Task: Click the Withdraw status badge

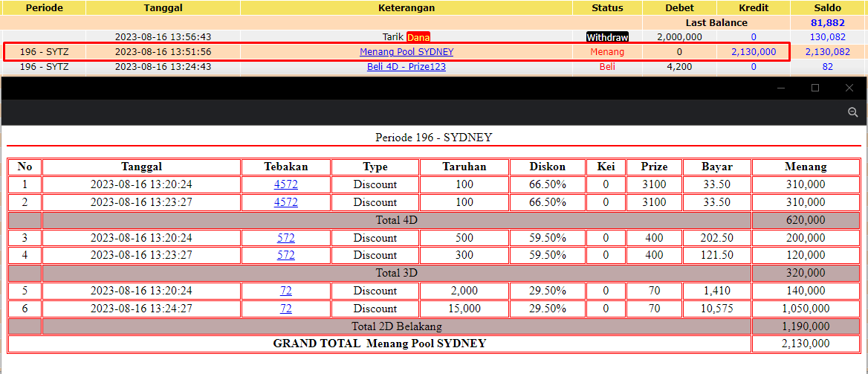Action: click(607, 37)
